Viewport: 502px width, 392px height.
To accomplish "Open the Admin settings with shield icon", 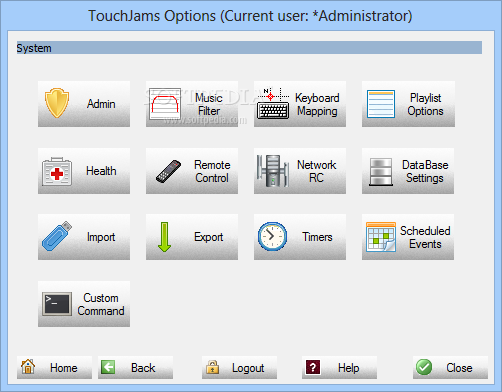I will click(84, 104).
